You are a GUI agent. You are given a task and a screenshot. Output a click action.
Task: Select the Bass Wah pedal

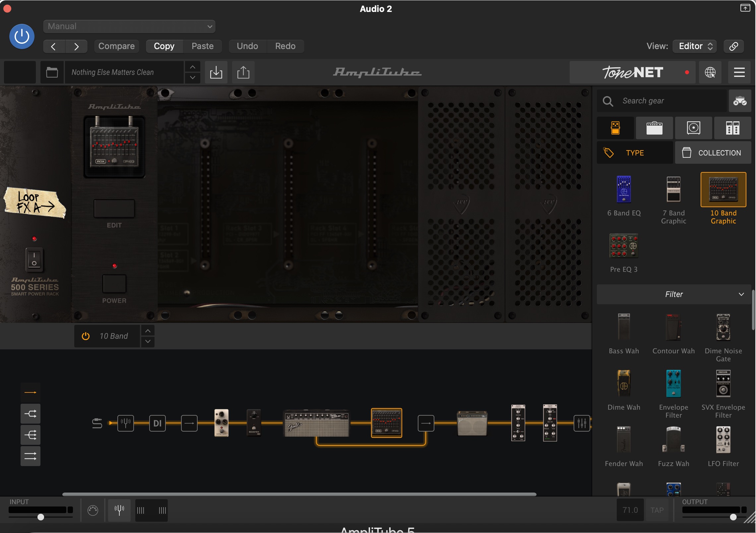[x=624, y=333]
